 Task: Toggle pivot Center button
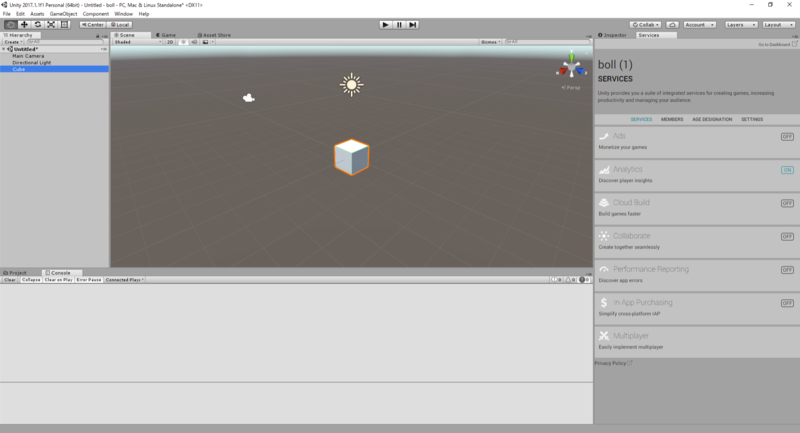pos(92,24)
